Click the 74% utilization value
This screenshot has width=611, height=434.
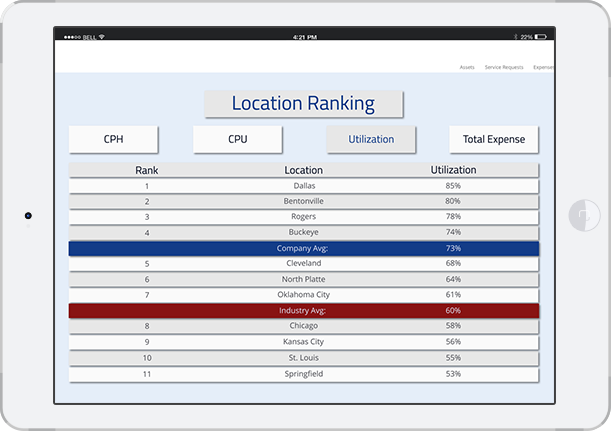pos(453,232)
